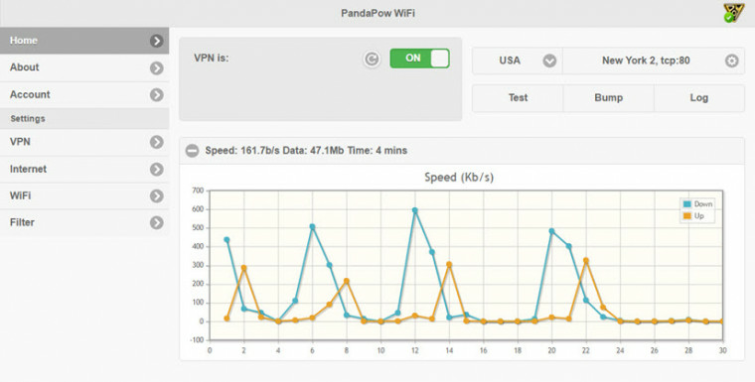Collapse the Speed graph panel
755x382 pixels.
point(192,151)
